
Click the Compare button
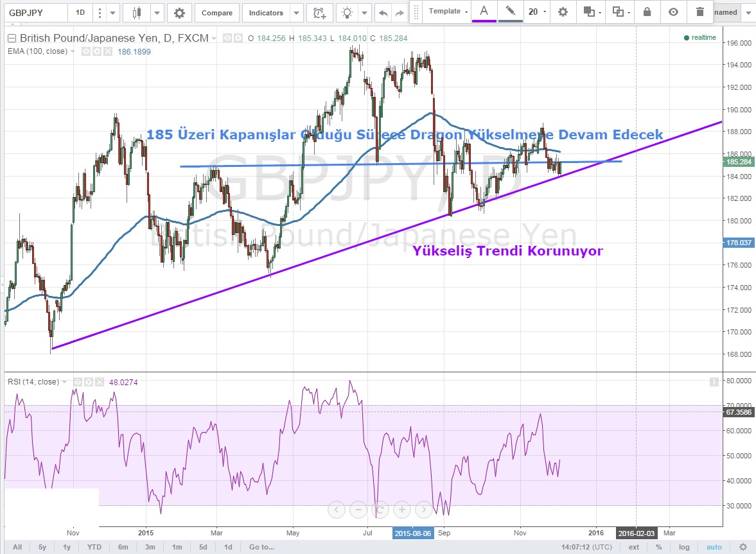click(216, 13)
